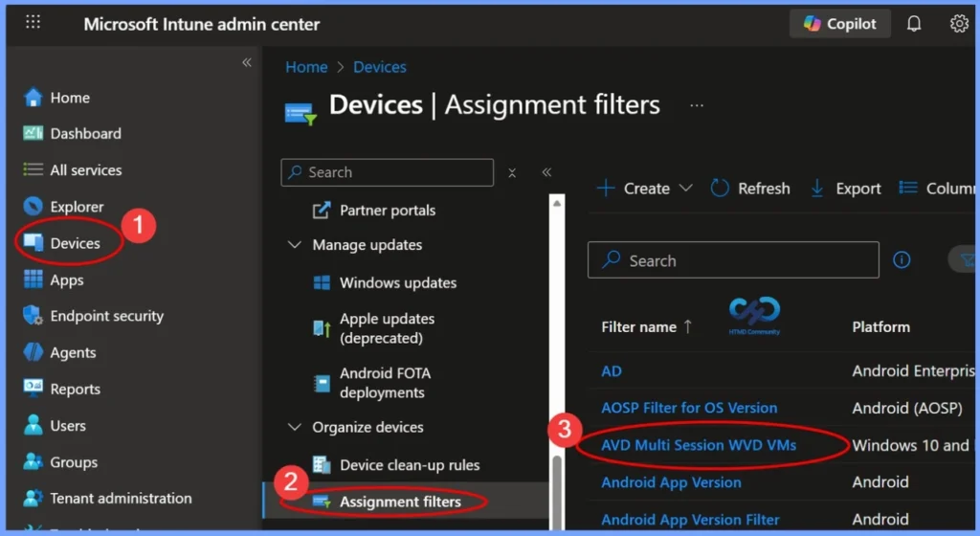Collapse the Manage updates section

pos(295,245)
